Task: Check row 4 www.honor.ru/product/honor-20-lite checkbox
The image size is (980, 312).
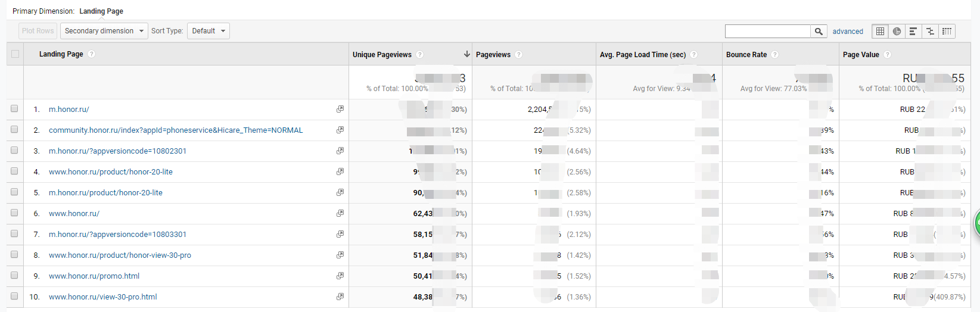Action: point(14,171)
